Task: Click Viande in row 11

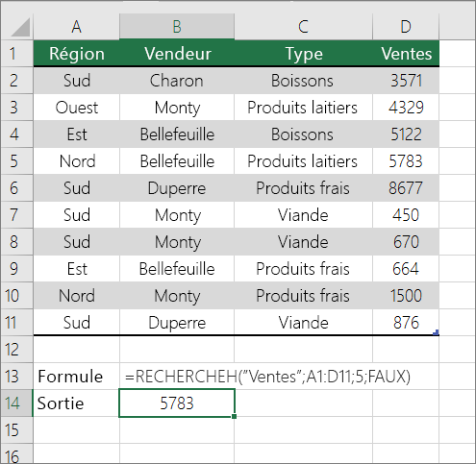Action: (x=303, y=323)
